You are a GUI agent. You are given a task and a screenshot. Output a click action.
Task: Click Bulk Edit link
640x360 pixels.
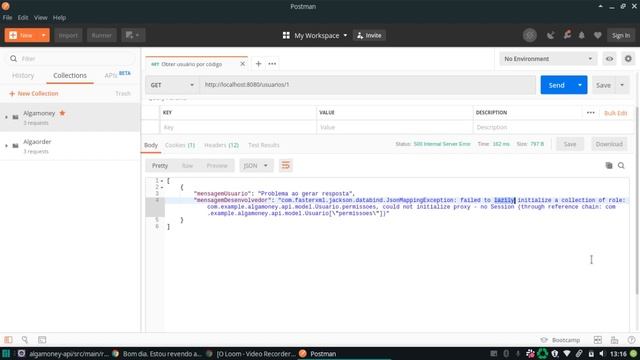pos(616,113)
